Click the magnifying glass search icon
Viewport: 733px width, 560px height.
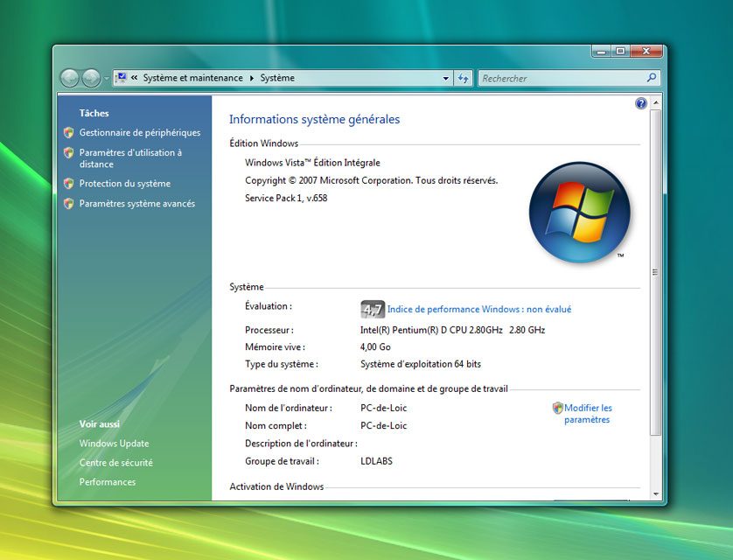click(652, 78)
